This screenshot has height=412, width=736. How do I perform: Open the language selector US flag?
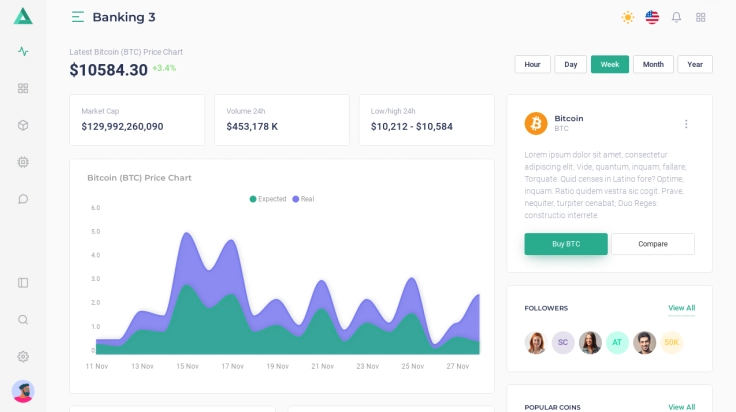[x=652, y=17]
